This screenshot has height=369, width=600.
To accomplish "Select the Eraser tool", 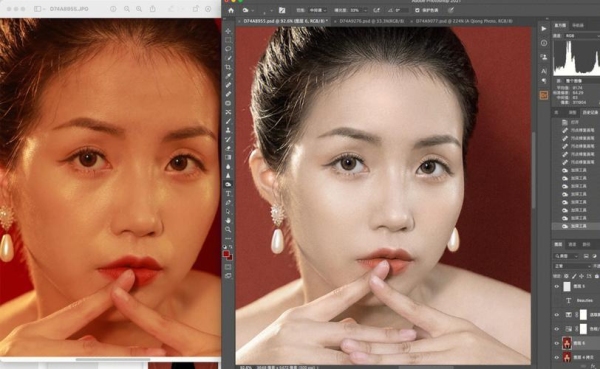I will coord(228,148).
